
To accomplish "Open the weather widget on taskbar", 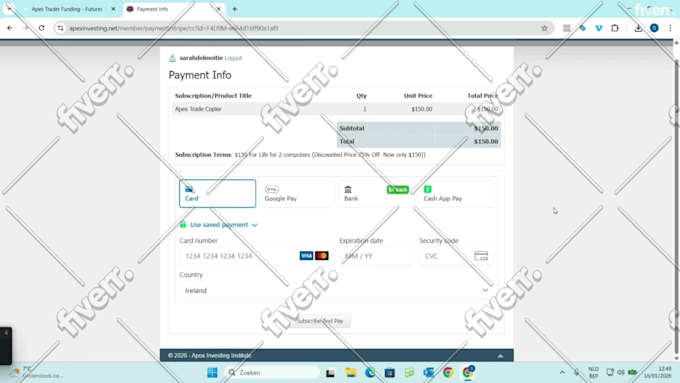I will pyautogui.click(x=37, y=372).
